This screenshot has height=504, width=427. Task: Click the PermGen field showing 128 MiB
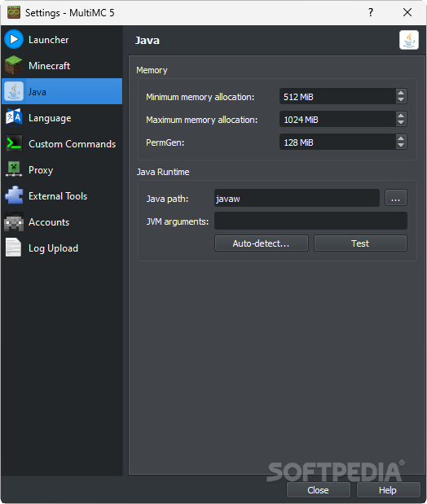pyautogui.click(x=337, y=142)
